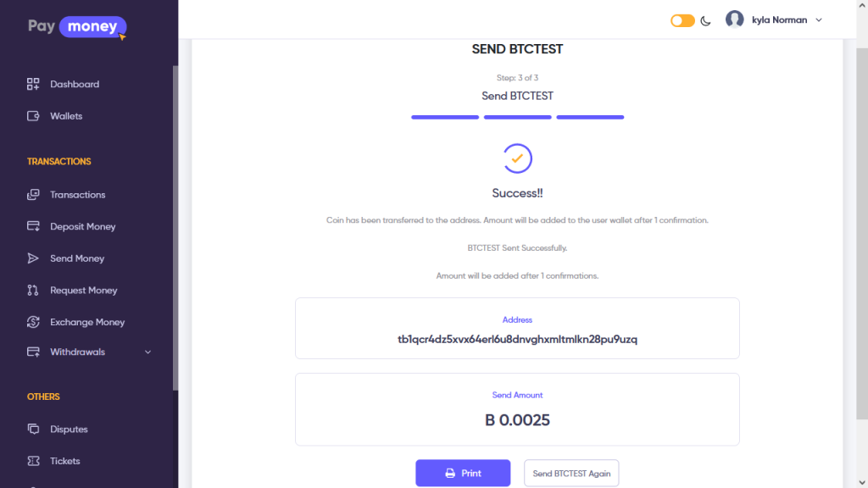Click the Send Money paper-plane icon
Viewport: 868px width, 488px height.
(33, 258)
